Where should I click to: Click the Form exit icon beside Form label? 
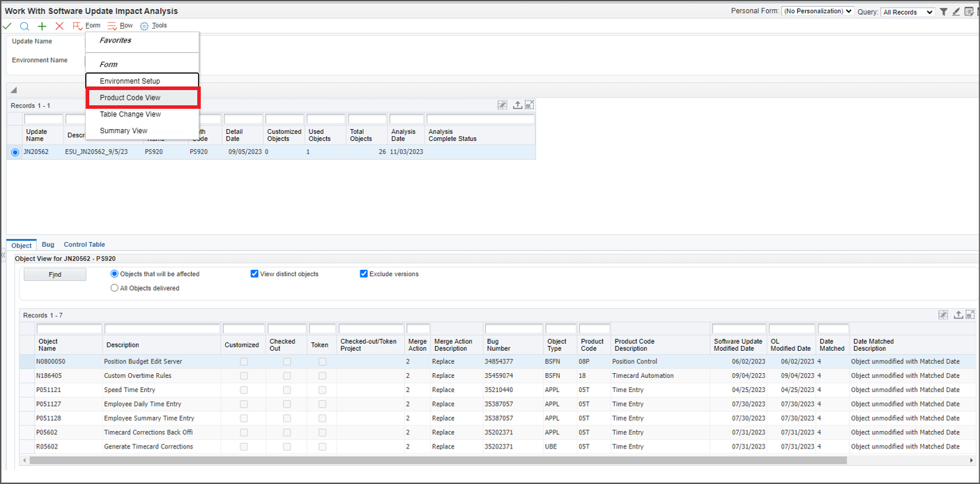(x=77, y=26)
